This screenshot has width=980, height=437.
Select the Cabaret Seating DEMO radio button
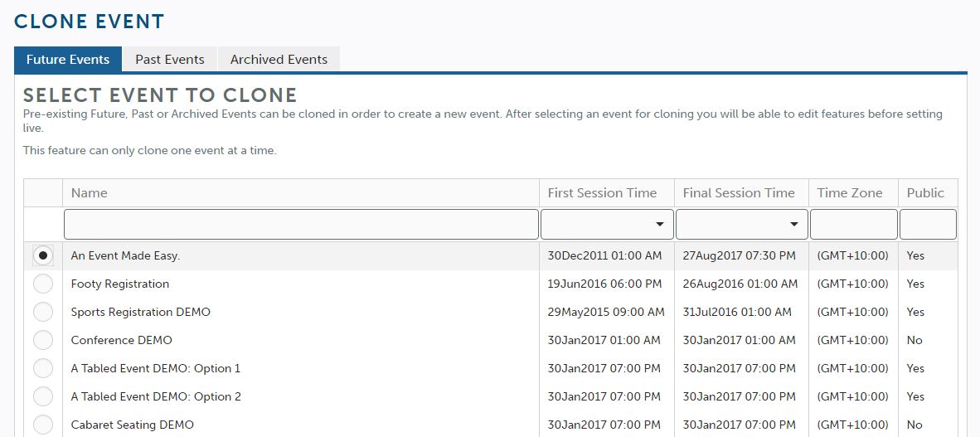coord(43,425)
